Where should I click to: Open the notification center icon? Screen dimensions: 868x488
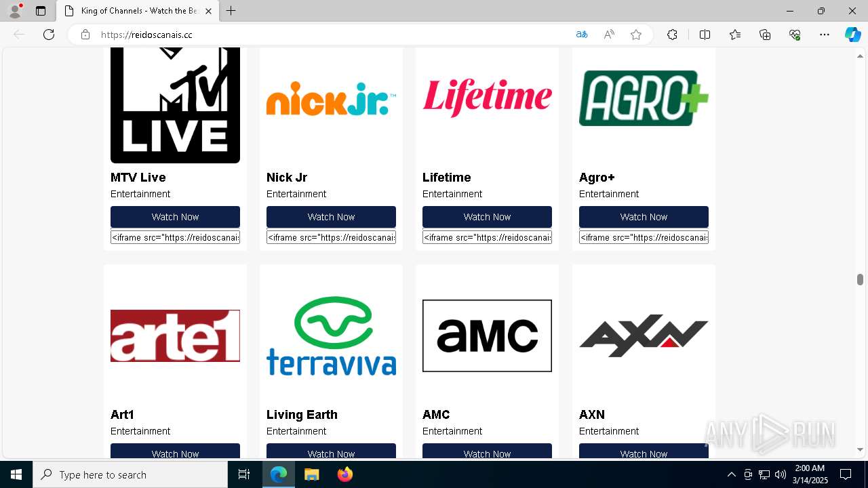click(x=846, y=474)
